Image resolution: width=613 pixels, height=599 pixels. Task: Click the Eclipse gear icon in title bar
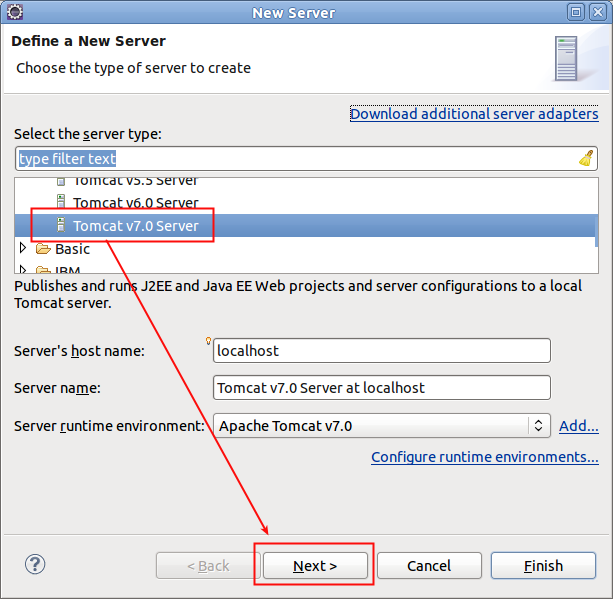[15, 12]
